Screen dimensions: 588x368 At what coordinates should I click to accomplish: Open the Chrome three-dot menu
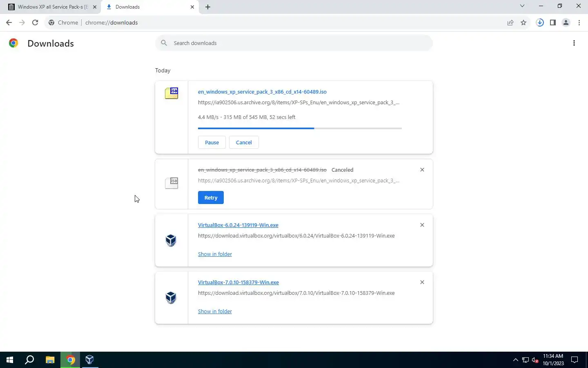pos(579,22)
